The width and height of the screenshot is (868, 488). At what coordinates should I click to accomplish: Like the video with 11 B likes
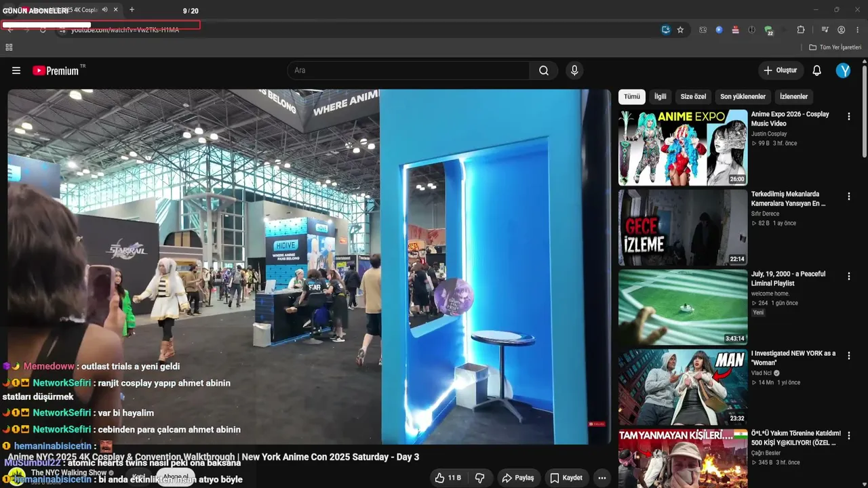[448, 478]
